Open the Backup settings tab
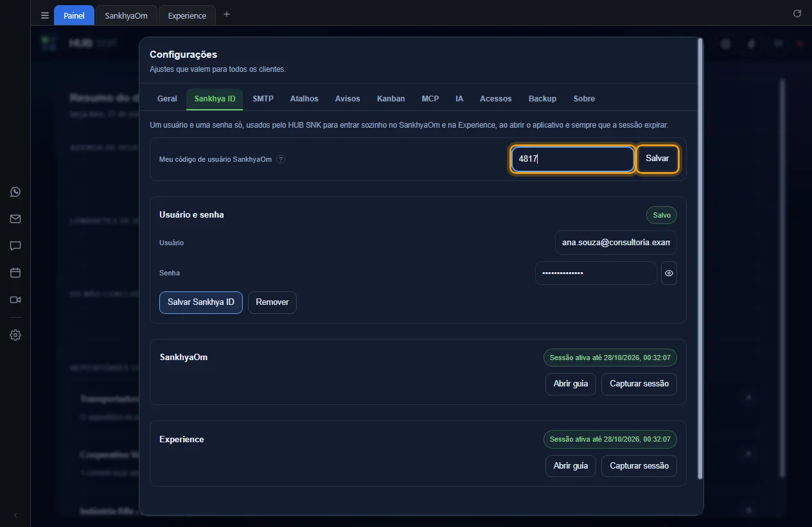This screenshot has height=527, width=812. coord(542,99)
